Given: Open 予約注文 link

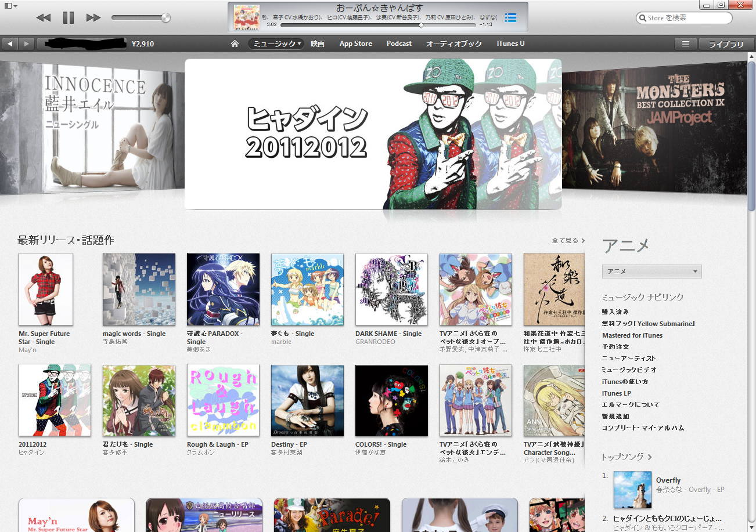Looking at the screenshot, I should coord(615,346).
